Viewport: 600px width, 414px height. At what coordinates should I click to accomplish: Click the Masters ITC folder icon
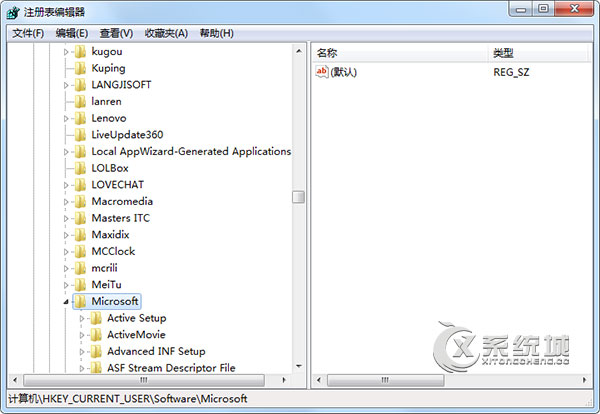click(80, 218)
